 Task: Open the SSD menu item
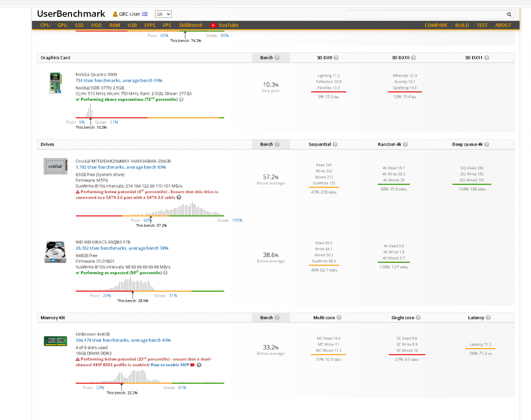[x=79, y=25]
